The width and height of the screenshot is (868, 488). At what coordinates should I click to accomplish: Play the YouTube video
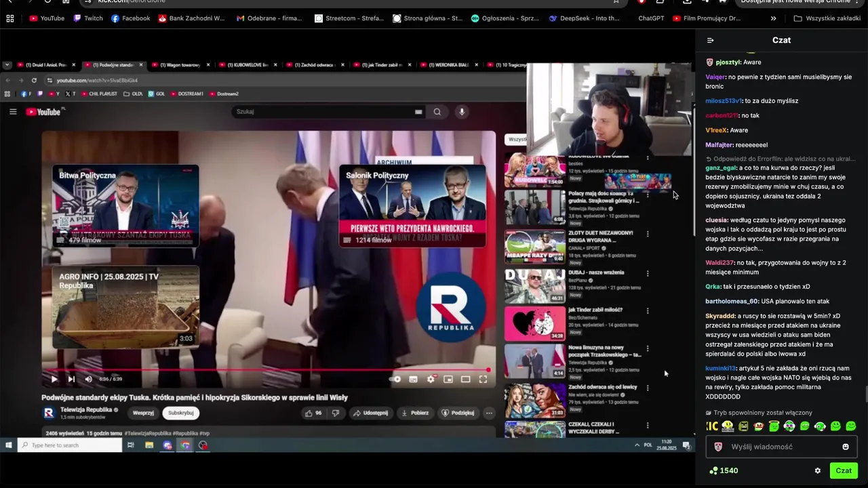pyautogui.click(x=54, y=380)
